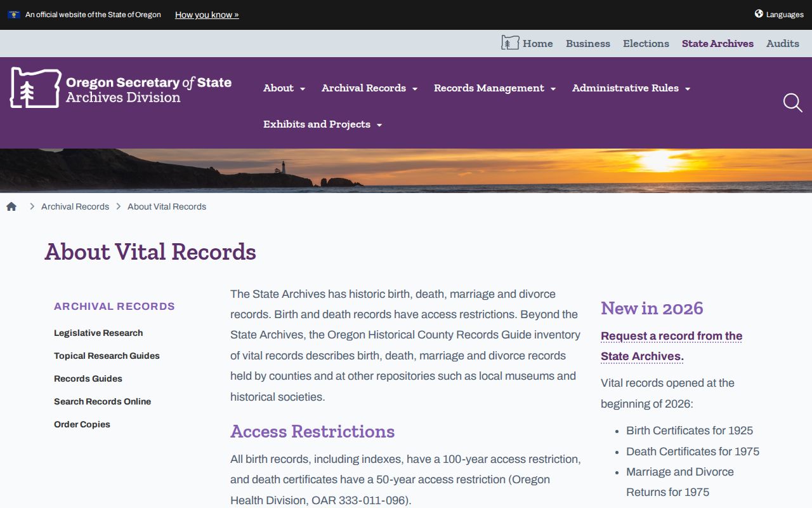Click the sunset lighthouse banner image
Screen dimensions: 812x508
[406, 171]
